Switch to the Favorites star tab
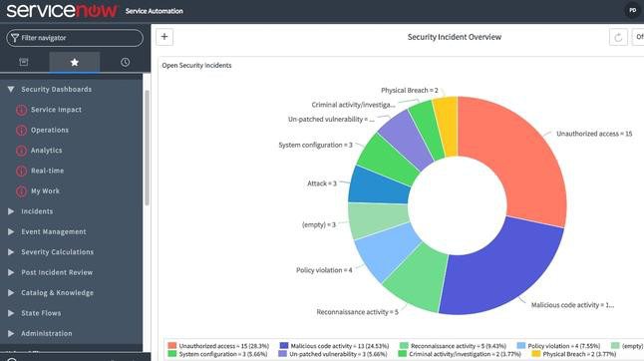644x361 pixels. (75, 62)
